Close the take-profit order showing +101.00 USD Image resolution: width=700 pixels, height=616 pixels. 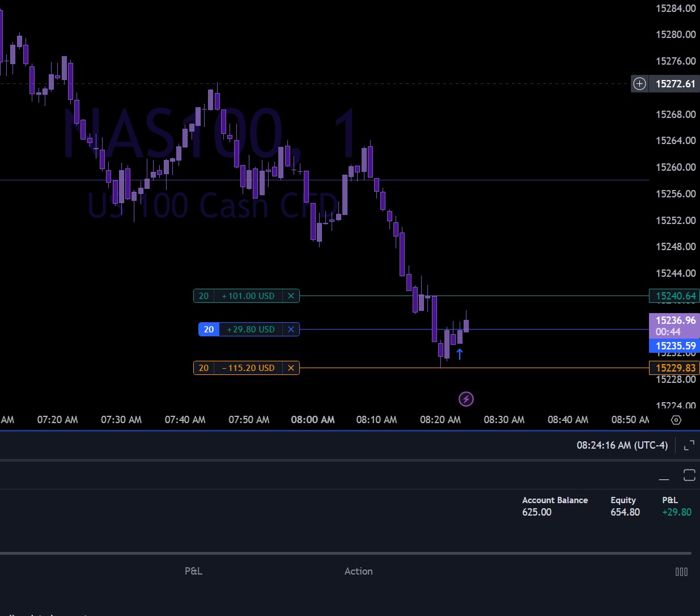291,296
